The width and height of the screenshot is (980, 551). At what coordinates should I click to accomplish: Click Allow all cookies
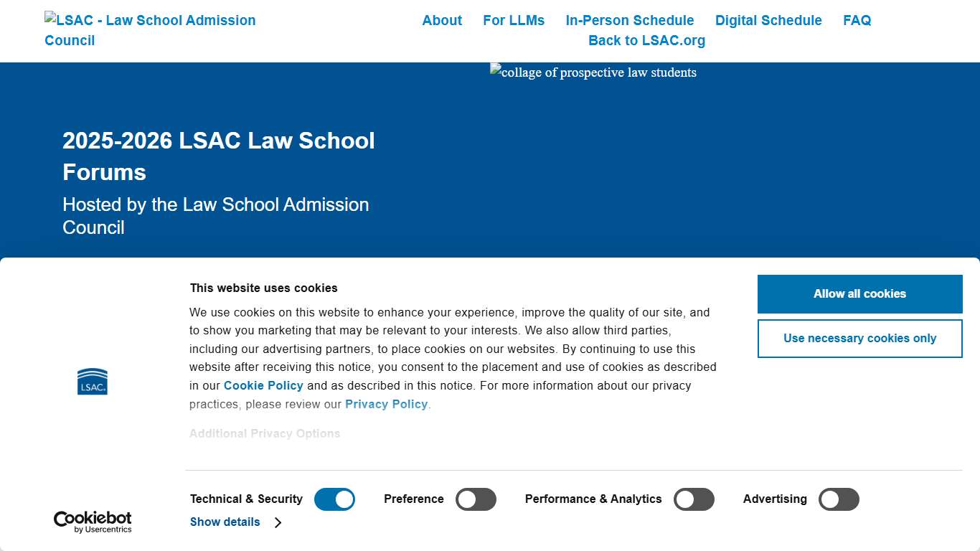(859, 293)
